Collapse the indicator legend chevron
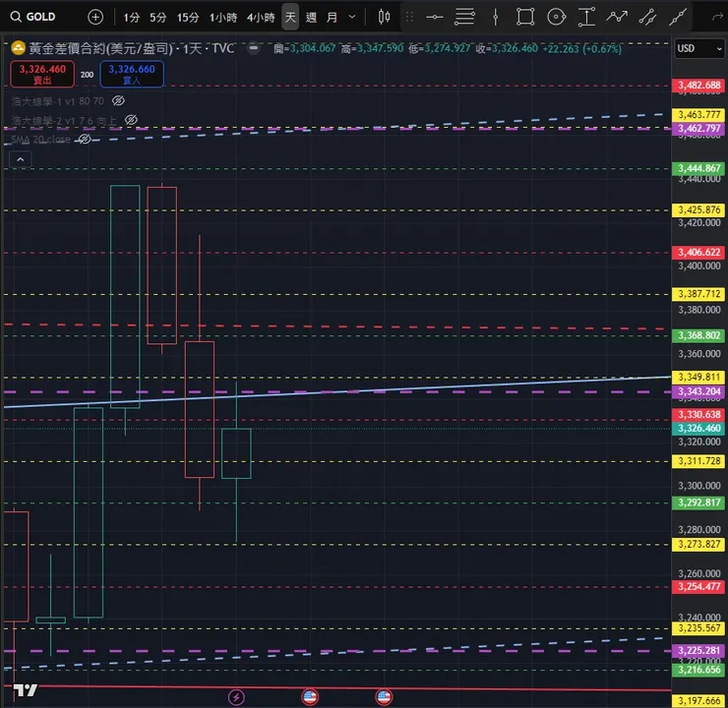 21,159
